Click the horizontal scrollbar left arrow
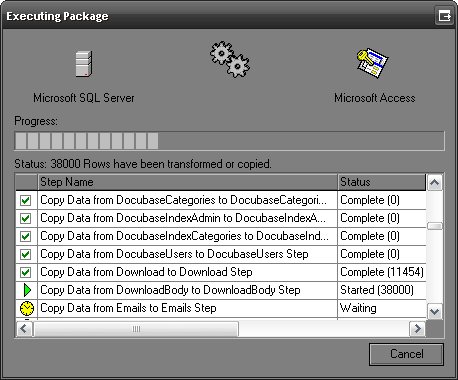The height and width of the screenshot is (380, 458). [x=24, y=329]
